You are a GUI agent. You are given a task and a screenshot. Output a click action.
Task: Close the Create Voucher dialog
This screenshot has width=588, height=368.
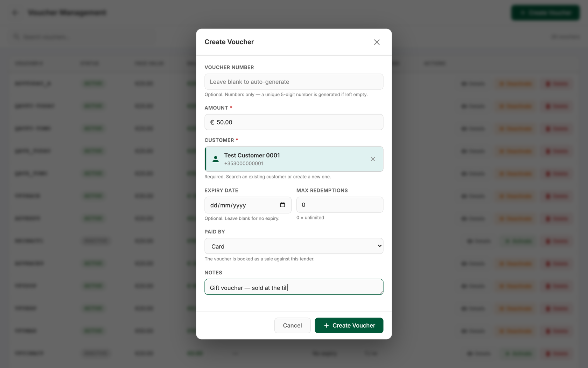377,42
